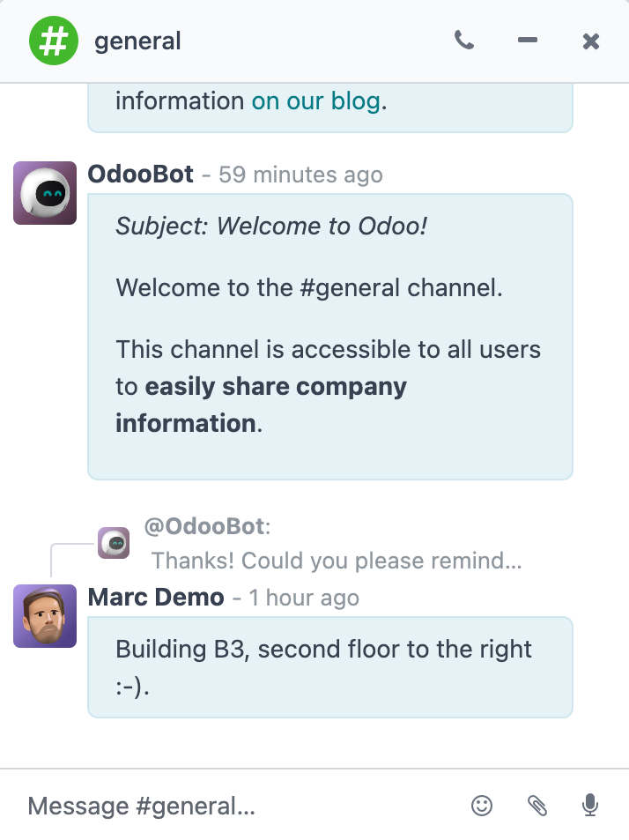
Task: Attach a file with the paperclip icon
Action: (536, 805)
